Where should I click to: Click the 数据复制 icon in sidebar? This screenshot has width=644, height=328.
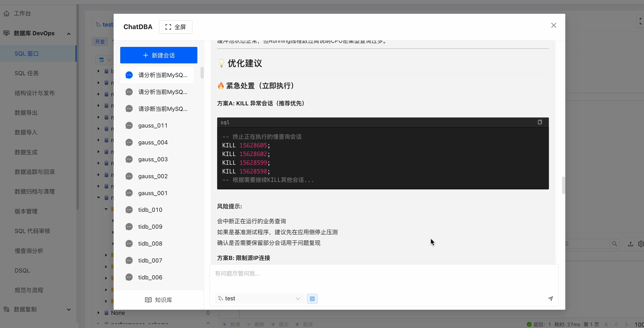[x=6, y=309]
